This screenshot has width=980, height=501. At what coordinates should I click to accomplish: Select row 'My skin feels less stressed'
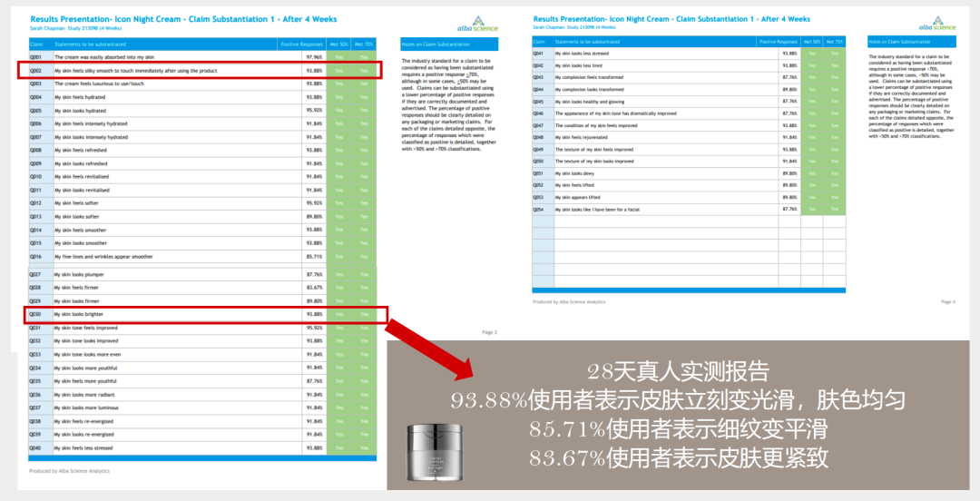point(202,447)
